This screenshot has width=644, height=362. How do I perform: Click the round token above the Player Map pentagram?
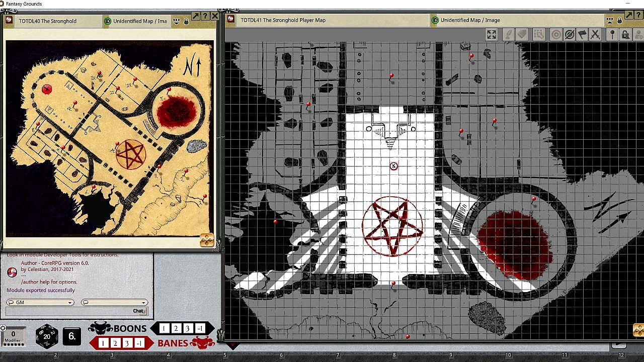394,166
